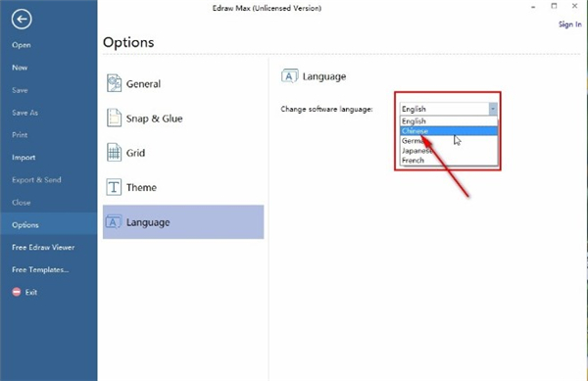Click Exit text in the sidebar
The image size is (588, 381).
[x=31, y=292]
